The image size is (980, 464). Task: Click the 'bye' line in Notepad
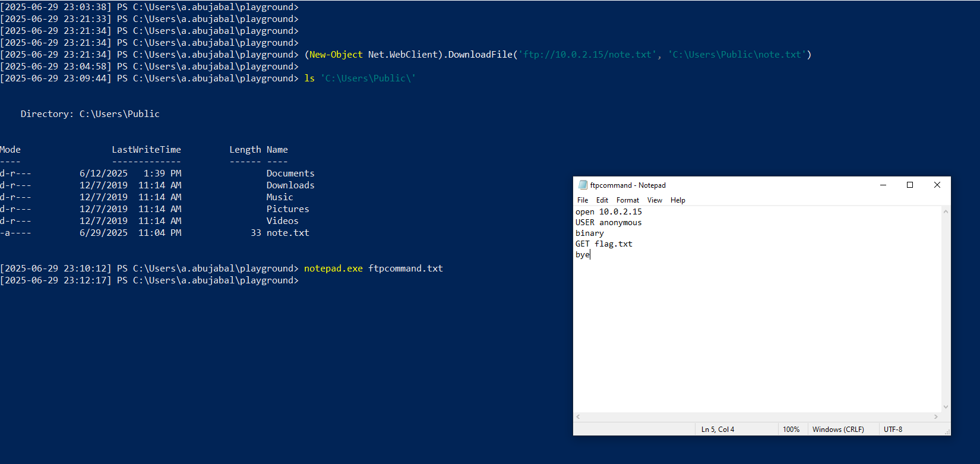583,254
